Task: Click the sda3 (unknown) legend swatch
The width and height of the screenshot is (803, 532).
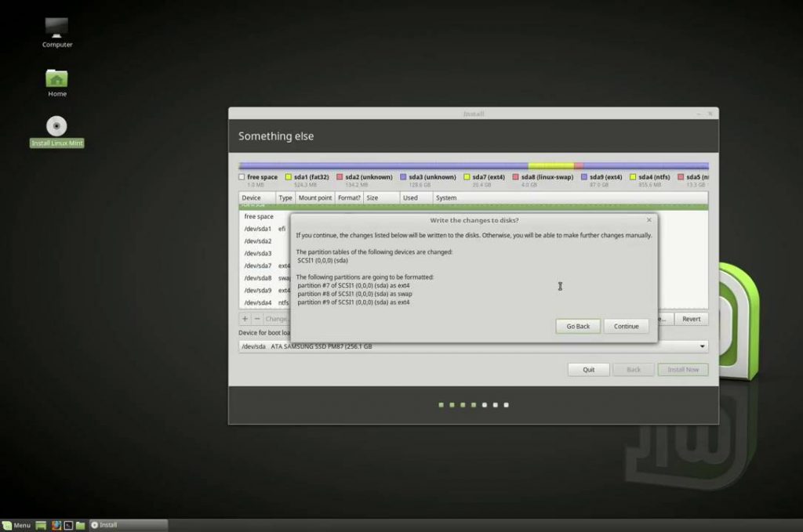Action: coord(403,177)
